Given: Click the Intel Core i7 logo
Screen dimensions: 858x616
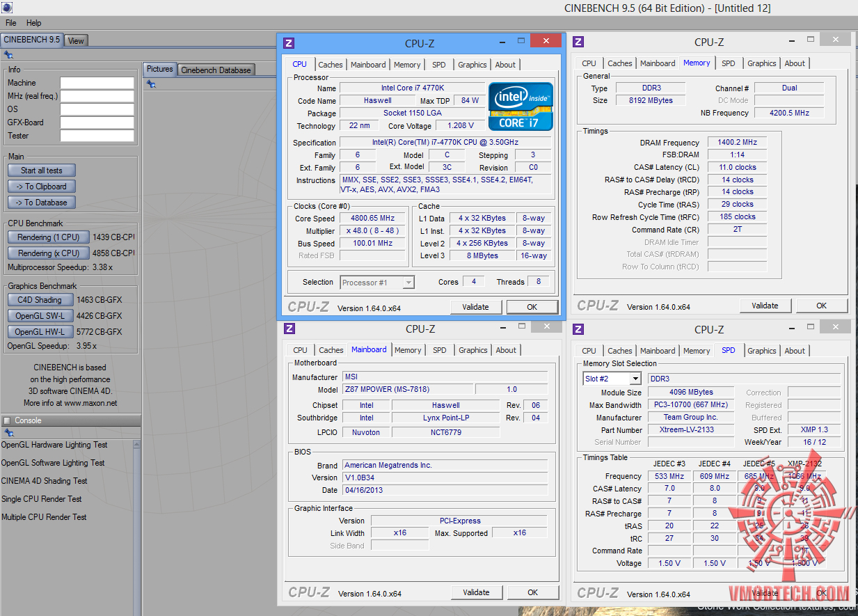Looking at the screenshot, I should [521, 106].
